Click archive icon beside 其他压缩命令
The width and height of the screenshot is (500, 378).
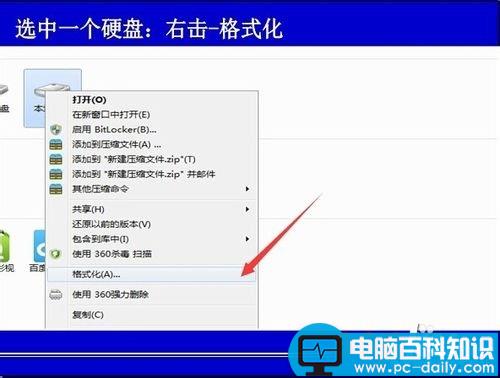(56, 189)
